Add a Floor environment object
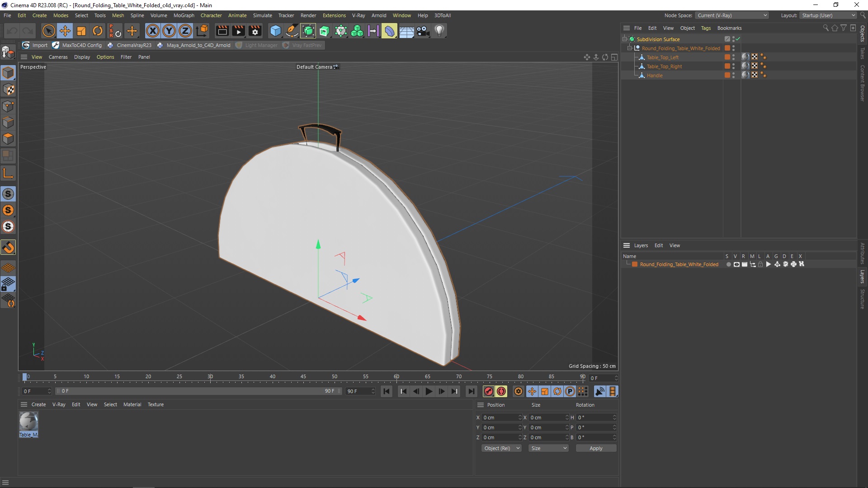This screenshot has width=868, height=488. pos(406,31)
